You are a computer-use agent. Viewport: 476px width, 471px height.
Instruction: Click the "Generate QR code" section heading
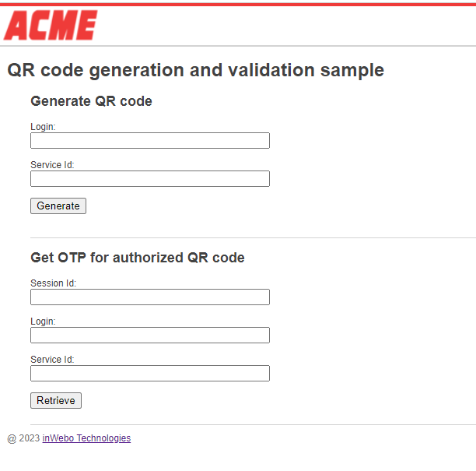[91, 101]
